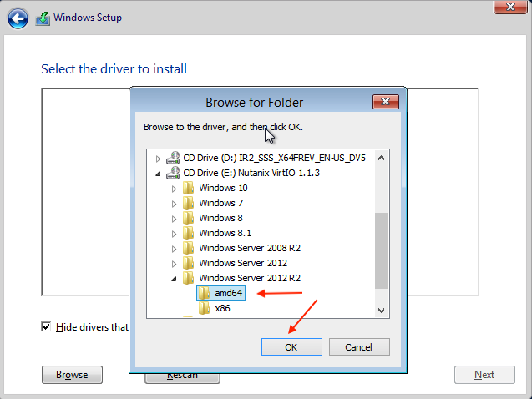This screenshot has width=532, height=399.
Task: Expand the Windows 10 folder node
Action: tap(174, 189)
